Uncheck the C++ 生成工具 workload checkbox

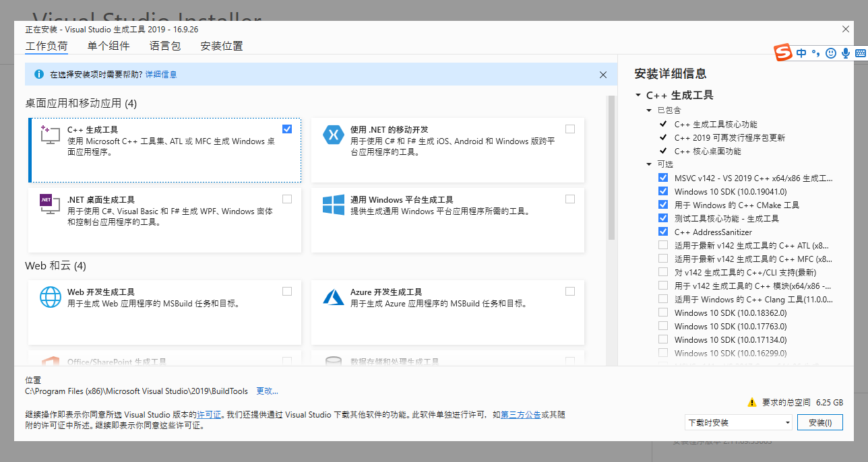(287, 129)
